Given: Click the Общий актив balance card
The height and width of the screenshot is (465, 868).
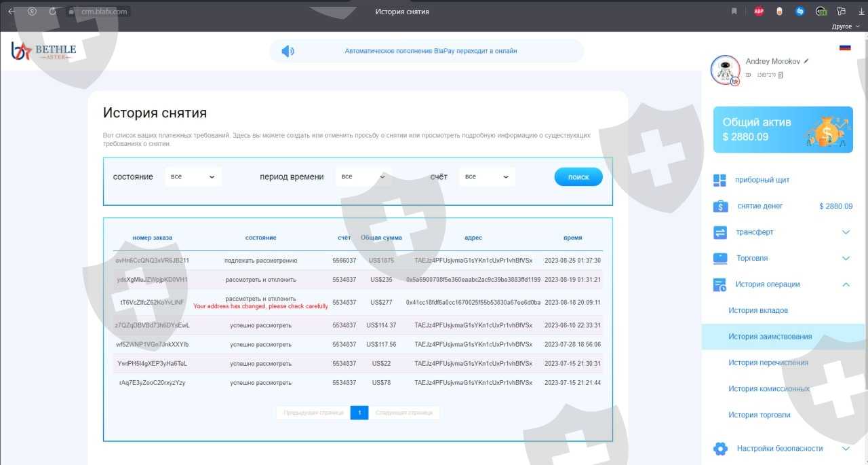Looking at the screenshot, I should click(x=783, y=130).
